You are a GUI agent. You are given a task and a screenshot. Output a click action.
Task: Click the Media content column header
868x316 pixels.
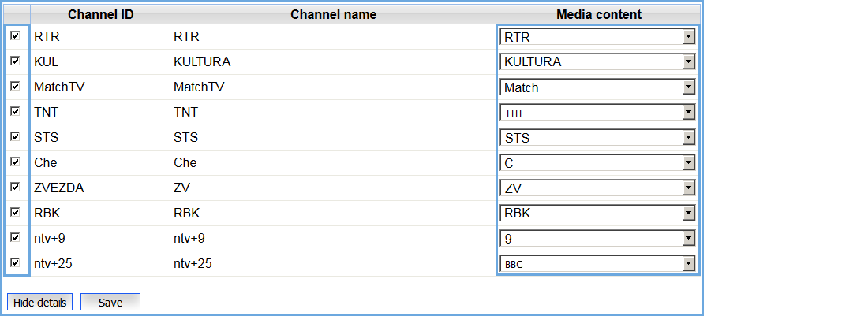tap(598, 14)
